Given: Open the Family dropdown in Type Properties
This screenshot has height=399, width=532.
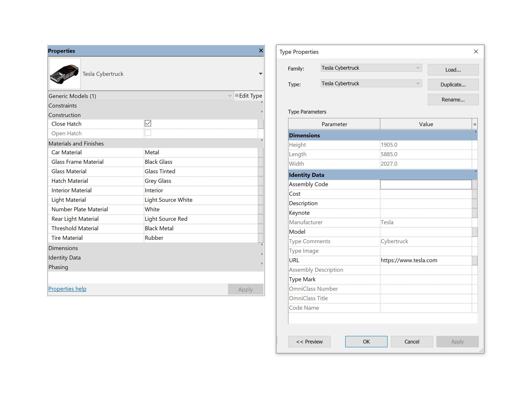Looking at the screenshot, I should (x=418, y=68).
